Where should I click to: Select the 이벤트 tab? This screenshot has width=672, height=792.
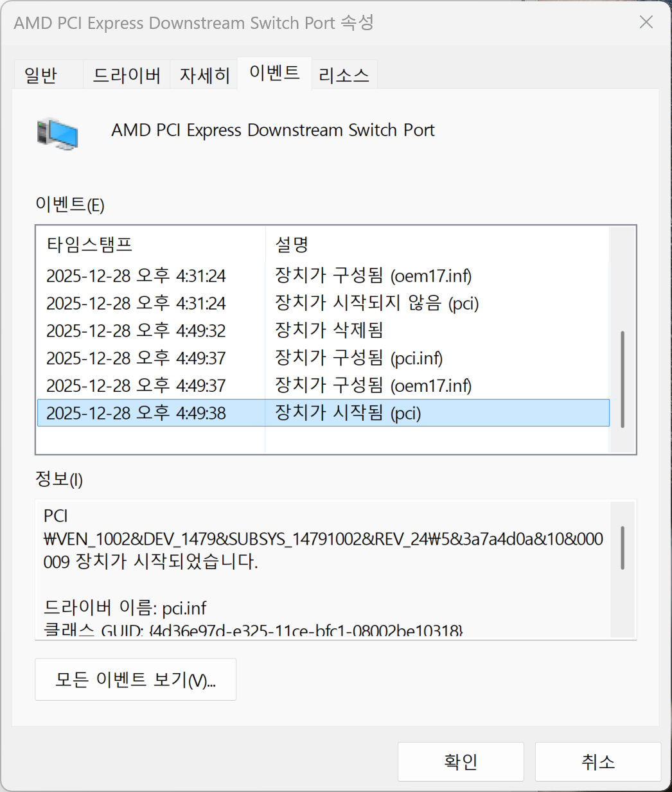274,73
